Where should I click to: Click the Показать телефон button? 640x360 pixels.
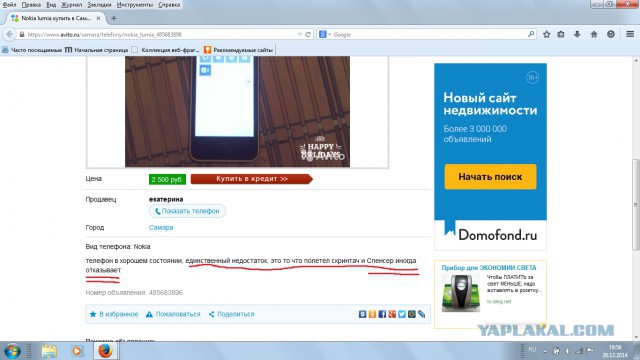(x=187, y=211)
